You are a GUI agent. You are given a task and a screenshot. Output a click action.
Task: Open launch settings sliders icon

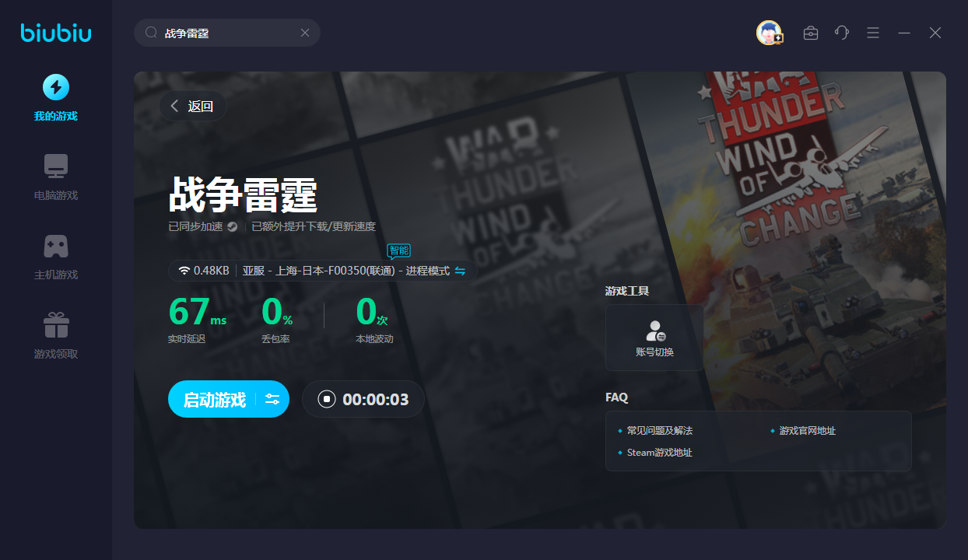tap(272, 399)
